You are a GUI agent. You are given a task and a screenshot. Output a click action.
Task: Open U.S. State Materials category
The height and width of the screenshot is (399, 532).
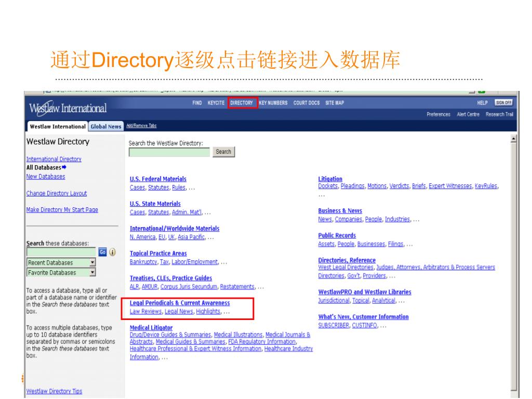pos(155,204)
